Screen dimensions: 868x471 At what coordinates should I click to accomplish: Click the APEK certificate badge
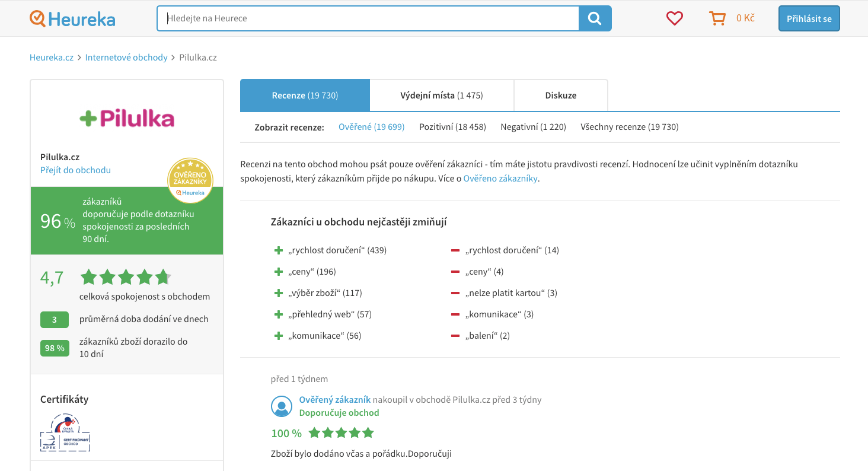[65, 432]
